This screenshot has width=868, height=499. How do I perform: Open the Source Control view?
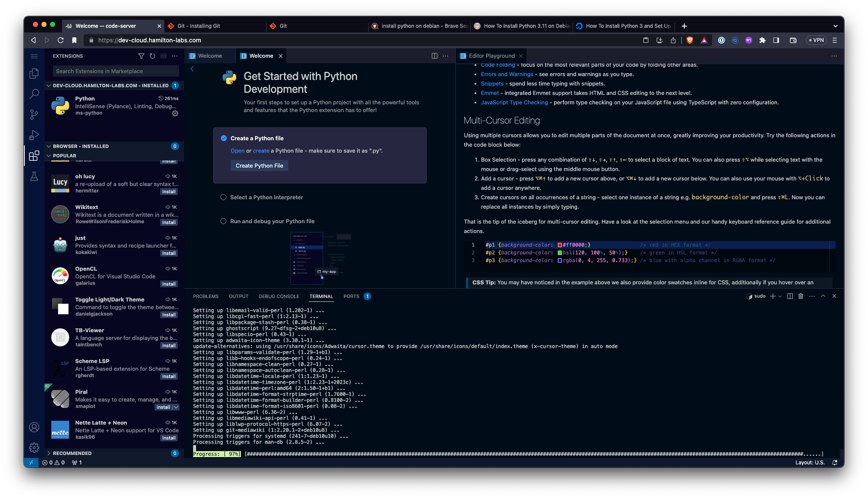[x=34, y=115]
